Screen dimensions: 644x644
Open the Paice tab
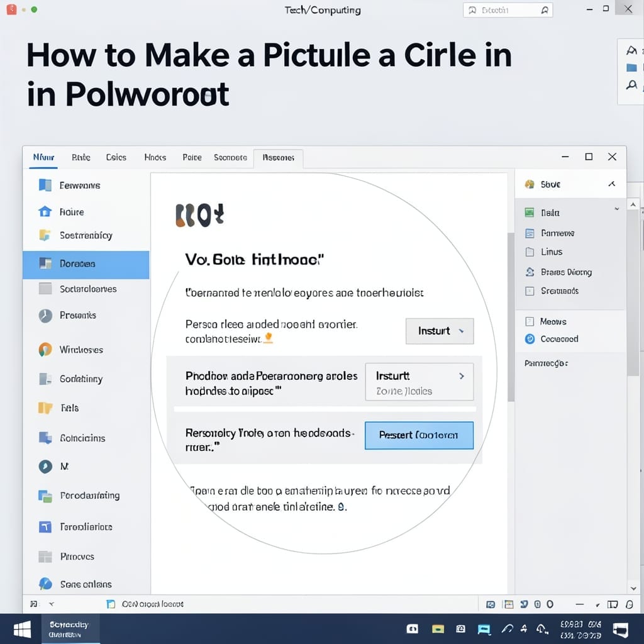point(192,157)
